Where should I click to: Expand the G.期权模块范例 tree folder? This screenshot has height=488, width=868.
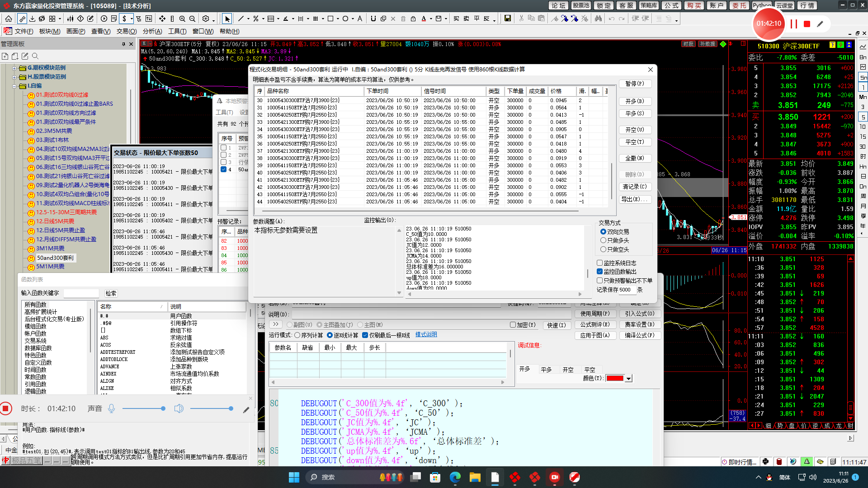[x=14, y=68]
